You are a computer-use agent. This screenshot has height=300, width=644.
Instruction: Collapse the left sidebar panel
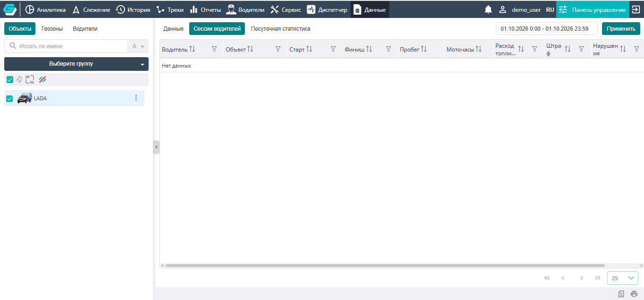point(156,147)
